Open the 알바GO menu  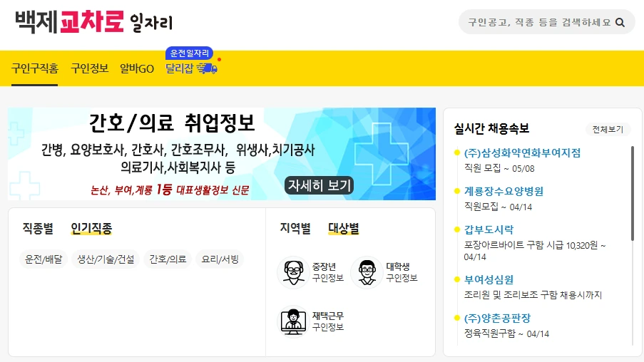[x=137, y=68]
